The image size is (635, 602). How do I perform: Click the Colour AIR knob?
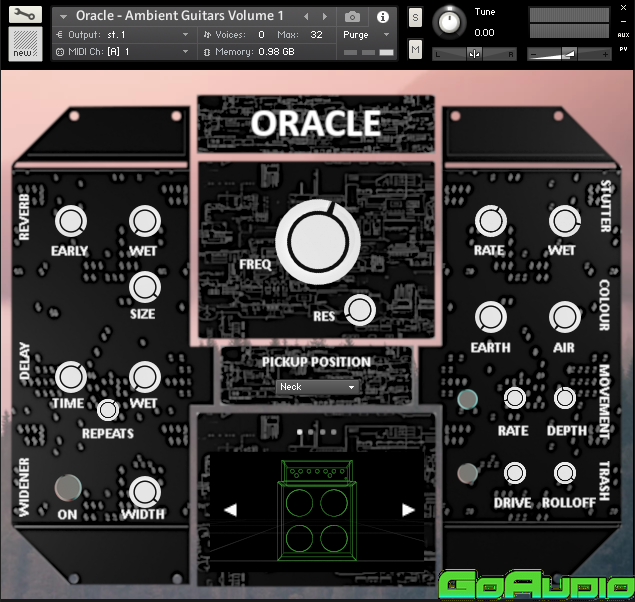point(565,317)
